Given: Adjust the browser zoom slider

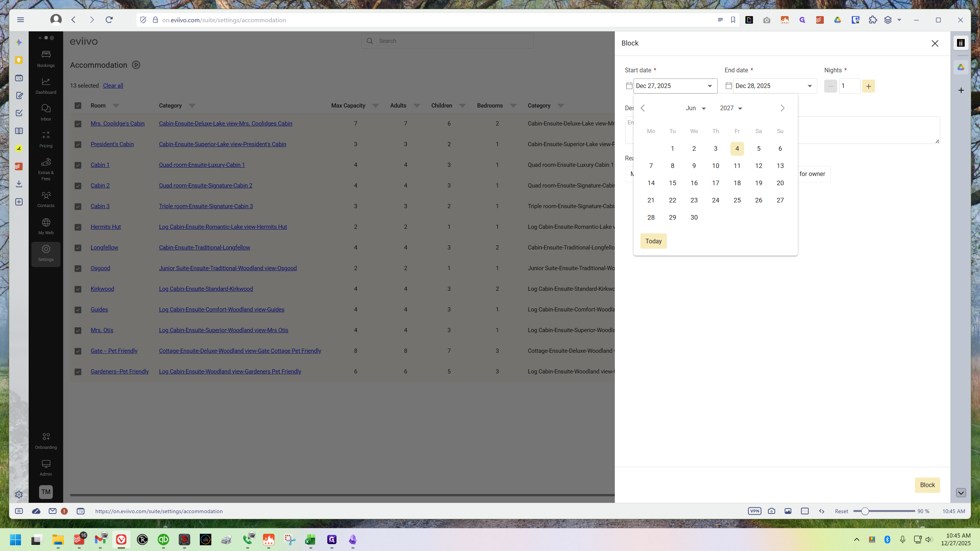Looking at the screenshot, I should coord(865,511).
